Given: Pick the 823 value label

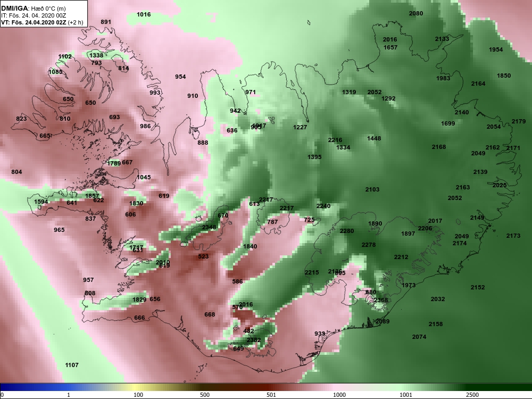Looking at the screenshot, I should (21, 119).
